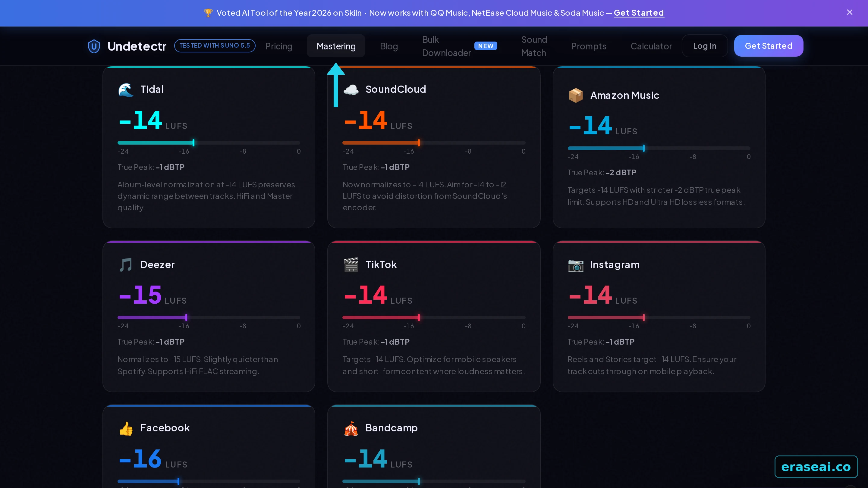Open the Pricing page
868x488 pixels.
279,46
